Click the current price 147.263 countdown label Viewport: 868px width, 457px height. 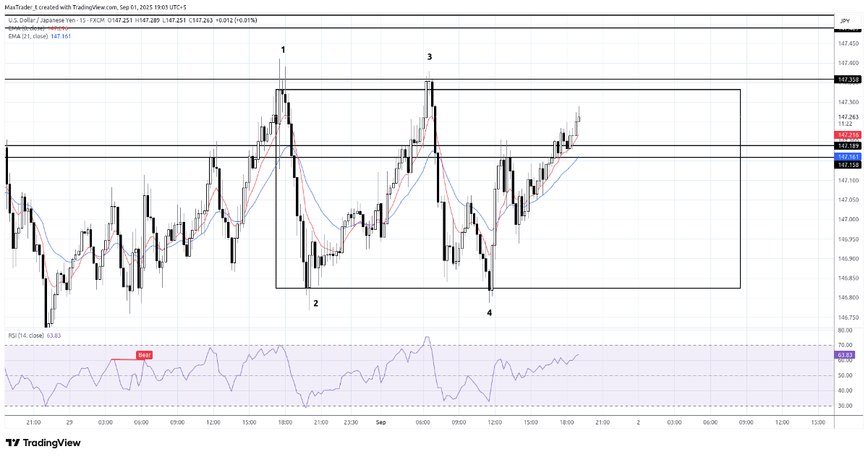(x=848, y=120)
